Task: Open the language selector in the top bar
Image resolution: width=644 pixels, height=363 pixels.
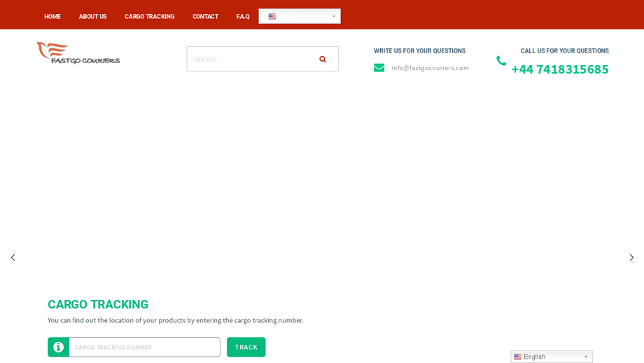Action: 300,16
